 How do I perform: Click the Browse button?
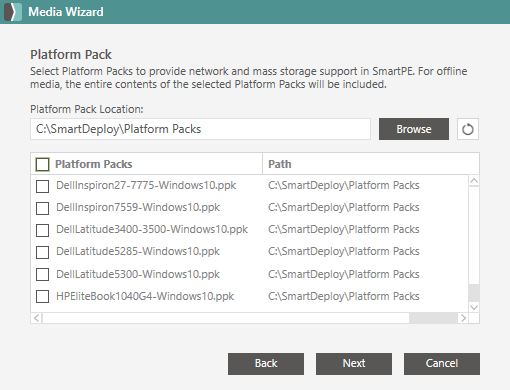point(414,129)
